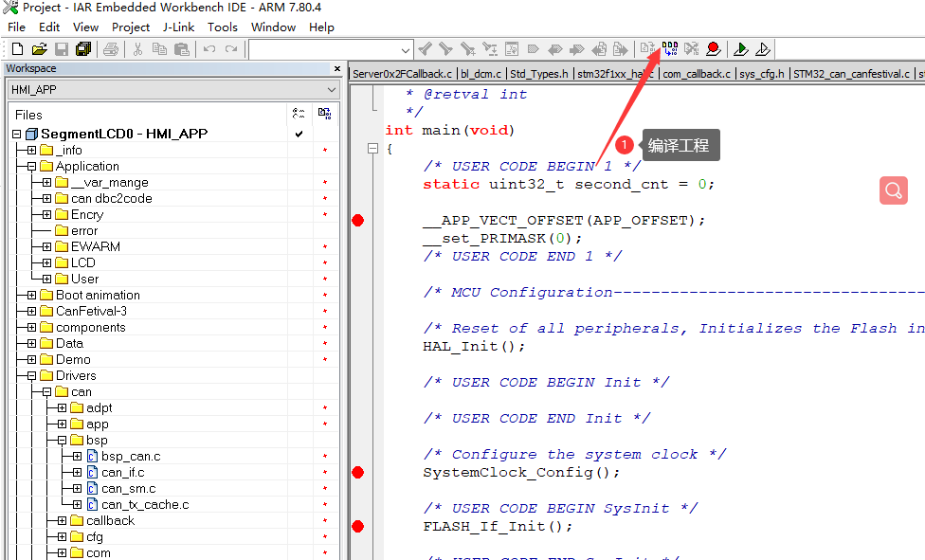Navigate backward in editor history
Viewport: 925px width, 560px height.
[599, 49]
